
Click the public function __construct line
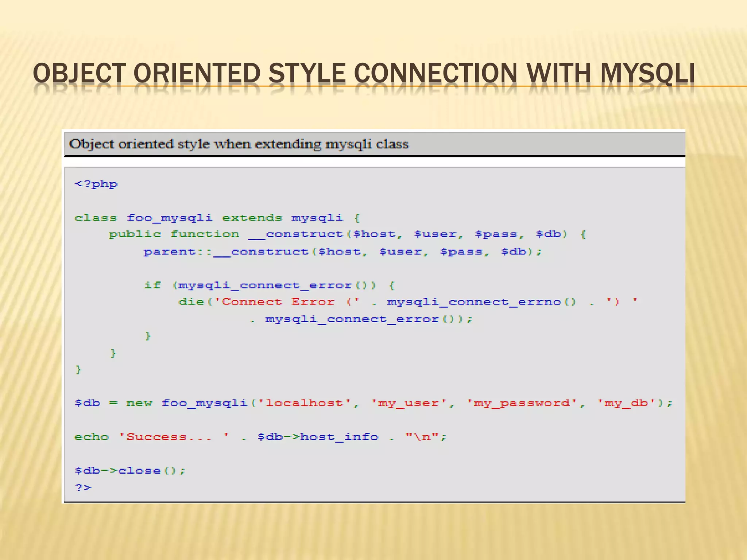(347, 234)
